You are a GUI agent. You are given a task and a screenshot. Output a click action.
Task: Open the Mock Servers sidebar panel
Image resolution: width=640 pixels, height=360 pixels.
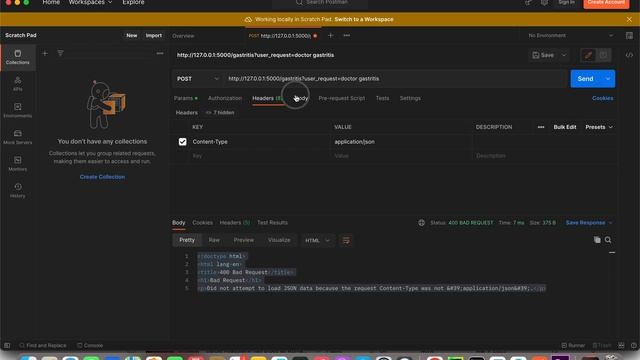coord(18,137)
